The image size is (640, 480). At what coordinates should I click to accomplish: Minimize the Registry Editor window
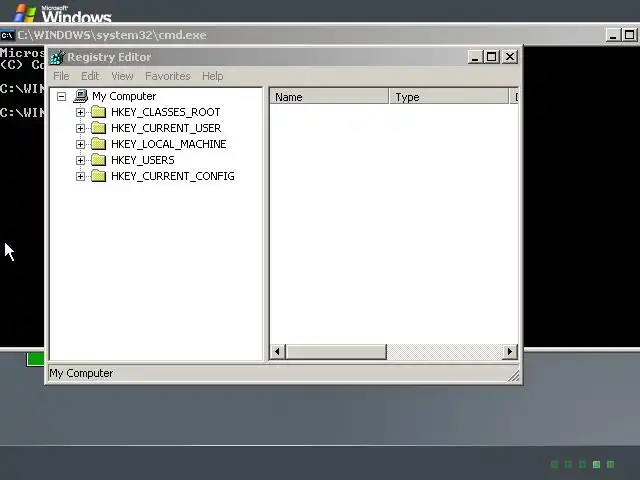click(x=475, y=57)
